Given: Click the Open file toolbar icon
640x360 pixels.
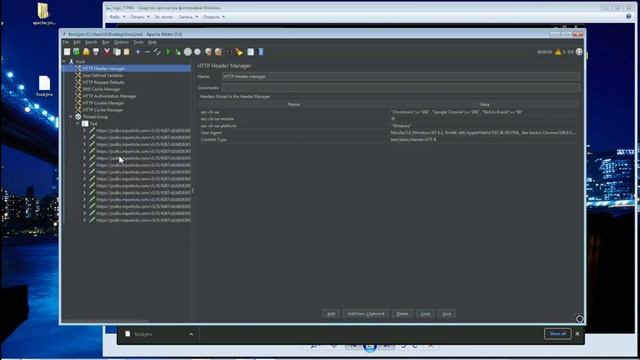Looking at the screenshot, I should 86,52.
